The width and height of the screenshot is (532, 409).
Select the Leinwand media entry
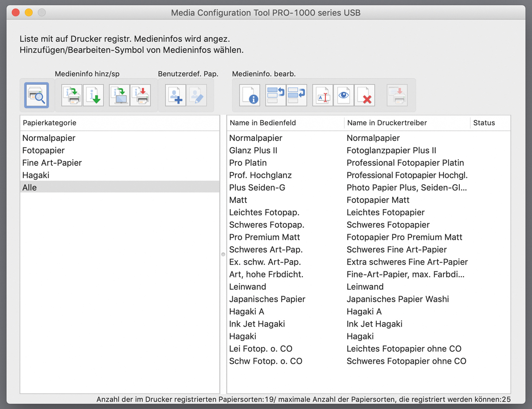point(247,287)
